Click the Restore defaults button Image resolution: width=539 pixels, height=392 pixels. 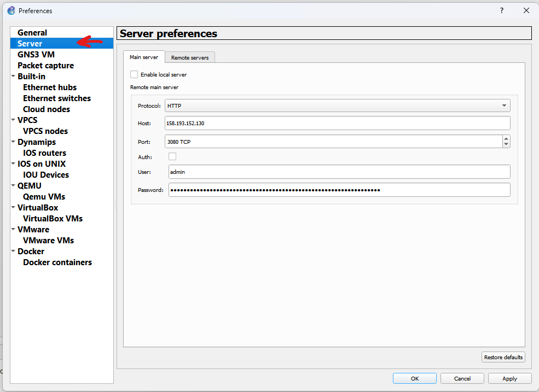click(x=503, y=357)
